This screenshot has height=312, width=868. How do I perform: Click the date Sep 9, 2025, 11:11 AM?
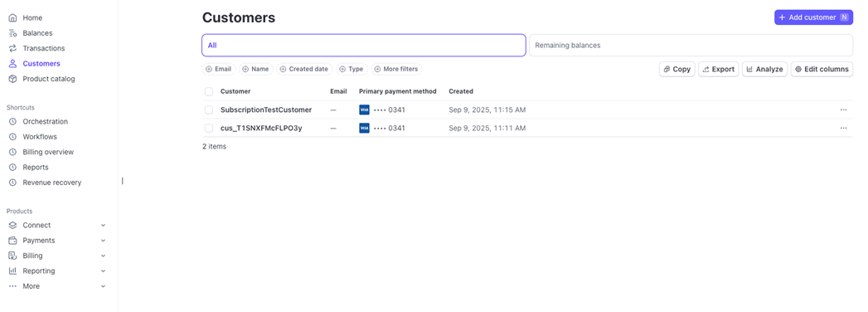(487, 128)
